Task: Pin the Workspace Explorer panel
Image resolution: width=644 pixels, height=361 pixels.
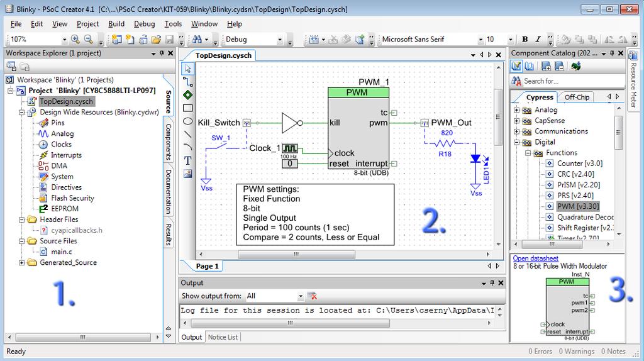Action: (162, 53)
